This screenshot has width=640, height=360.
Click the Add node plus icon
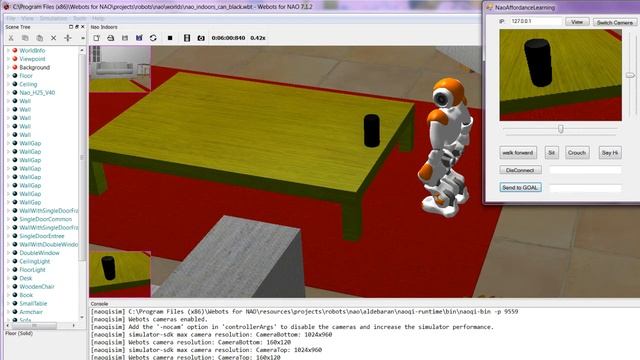[68, 38]
